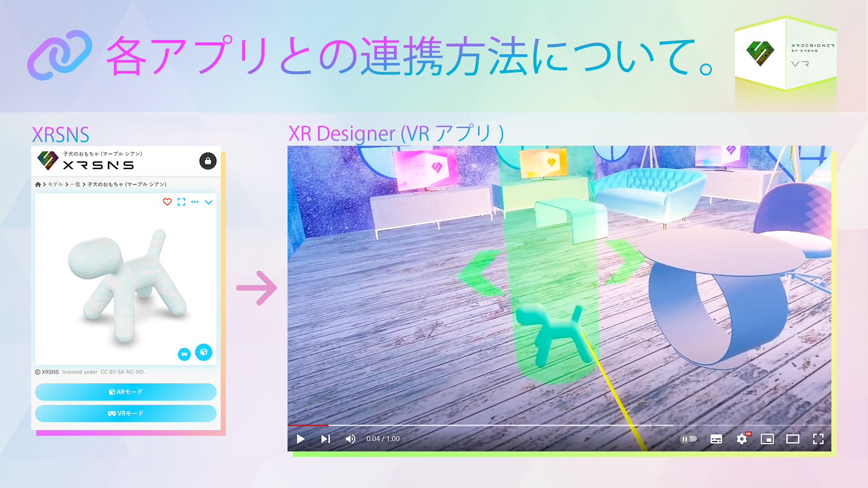Image resolution: width=868 pixels, height=488 pixels.
Task: Go to home via breadcrumb house icon
Action: tap(38, 184)
